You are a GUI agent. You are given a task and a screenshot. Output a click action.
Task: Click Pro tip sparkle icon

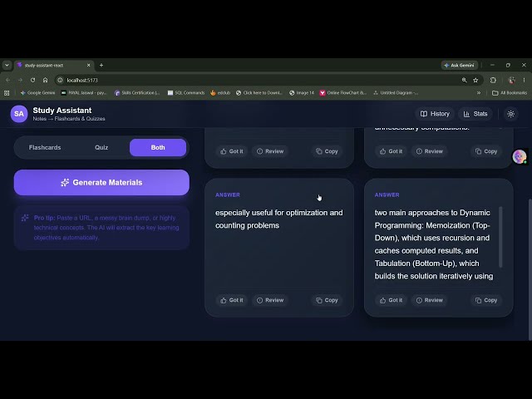pyautogui.click(x=25, y=218)
